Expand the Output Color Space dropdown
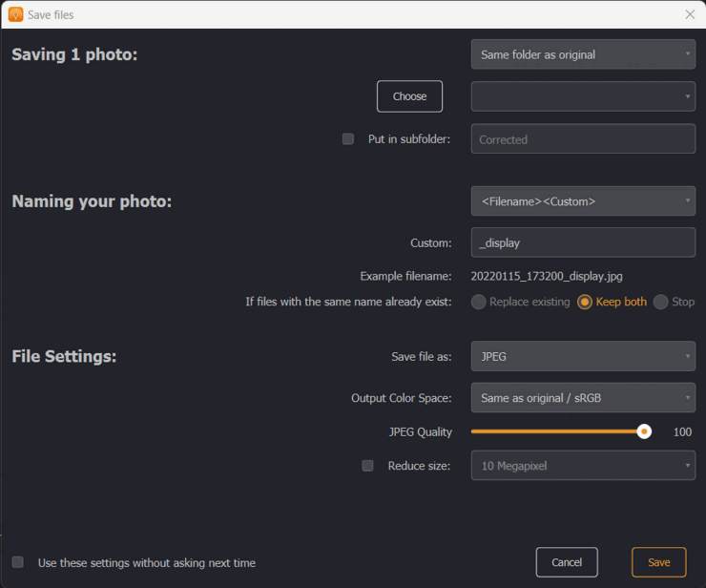 pos(583,397)
